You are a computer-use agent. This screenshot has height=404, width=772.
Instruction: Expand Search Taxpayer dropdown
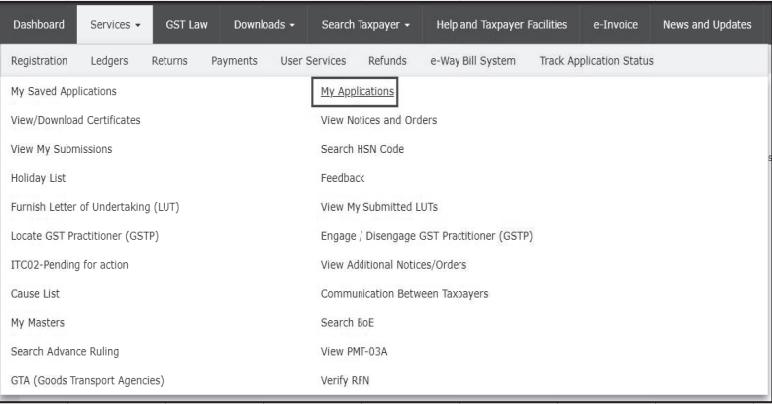[364, 24]
